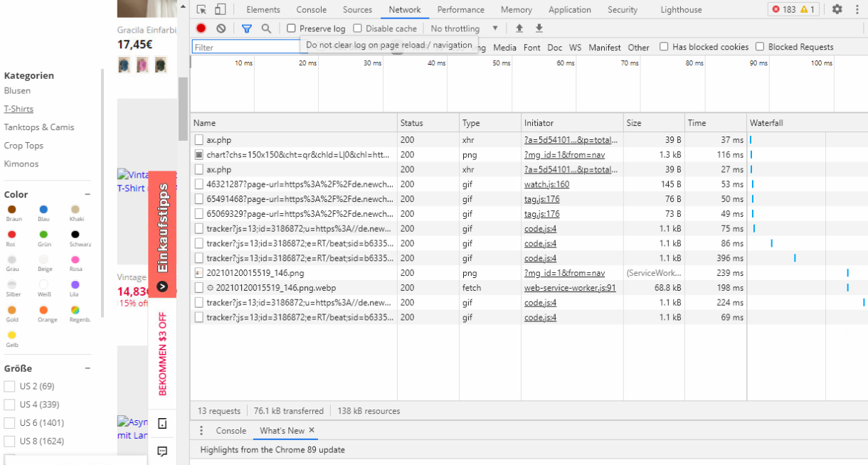Choose the Rosa color swatch
Image resolution: width=868 pixels, height=465 pixels.
75,260
